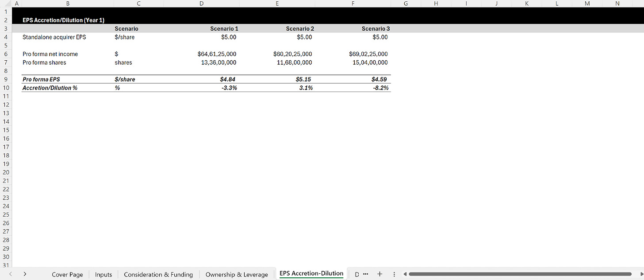
Task: Switch to the Ownership & Leverage tab
Action: 237,274
